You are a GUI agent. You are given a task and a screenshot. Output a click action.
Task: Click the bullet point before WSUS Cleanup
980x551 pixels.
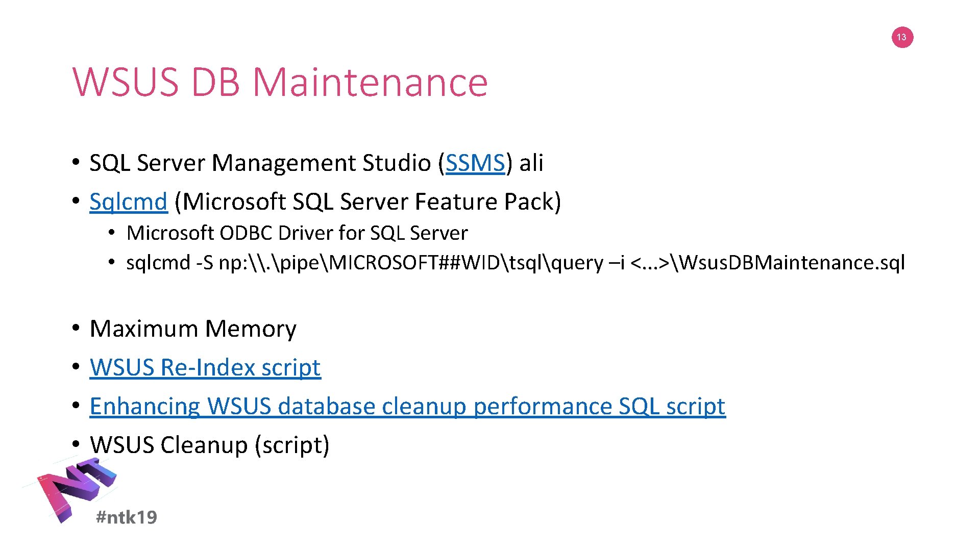point(76,444)
